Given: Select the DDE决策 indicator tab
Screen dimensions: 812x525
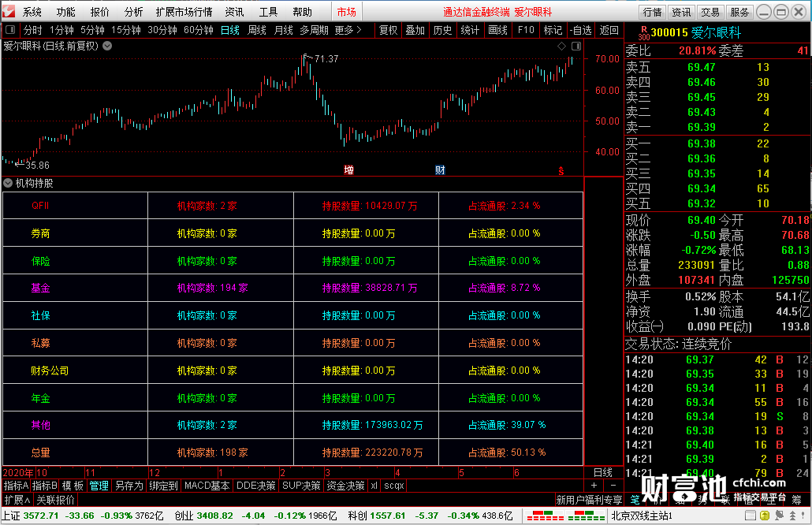Looking at the screenshot, I should point(256,486).
